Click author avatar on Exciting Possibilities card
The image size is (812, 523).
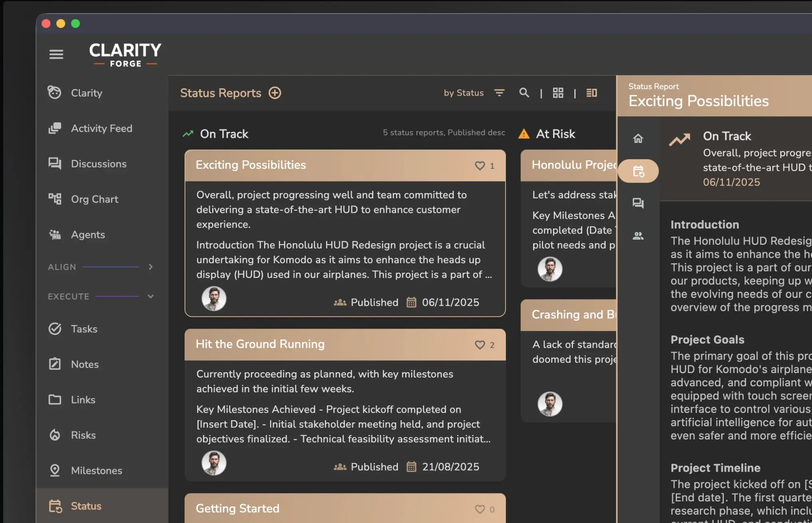click(x=214, y=299)
